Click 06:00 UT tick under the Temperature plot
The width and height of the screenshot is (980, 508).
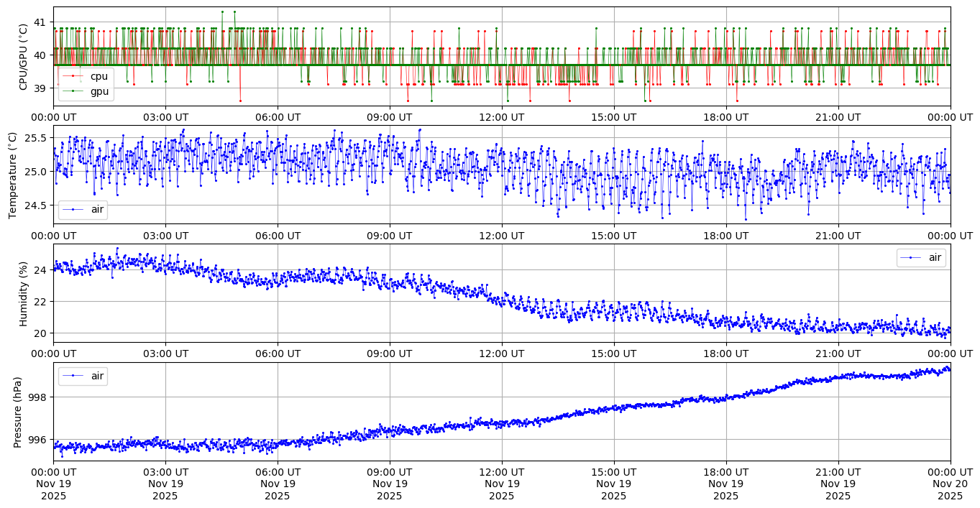click(x=278, y=236)
